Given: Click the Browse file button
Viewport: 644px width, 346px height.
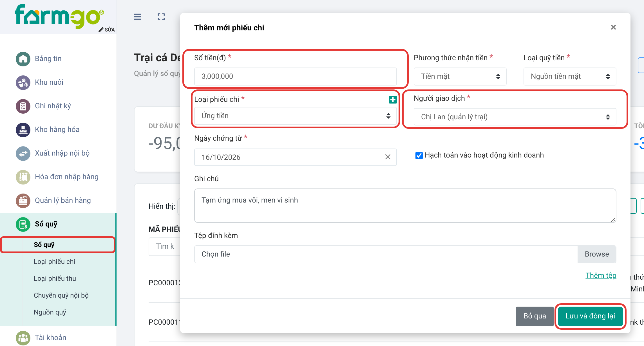Looking at the screenshot, I should tap(597, 254).
